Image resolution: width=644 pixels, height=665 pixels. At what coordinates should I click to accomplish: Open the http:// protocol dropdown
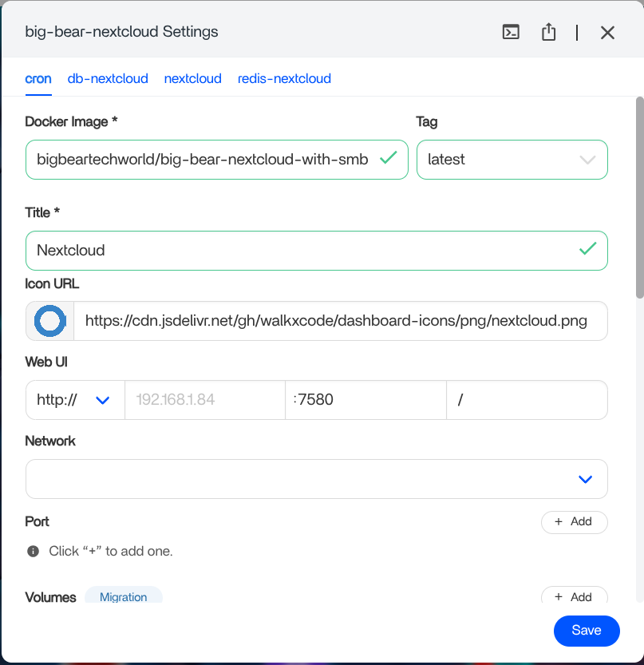[76, 399]
